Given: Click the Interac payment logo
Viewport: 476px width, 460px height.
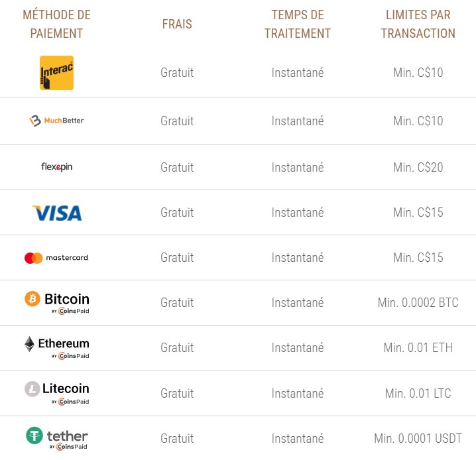Looking at the screenshot, I should (57, 73).
